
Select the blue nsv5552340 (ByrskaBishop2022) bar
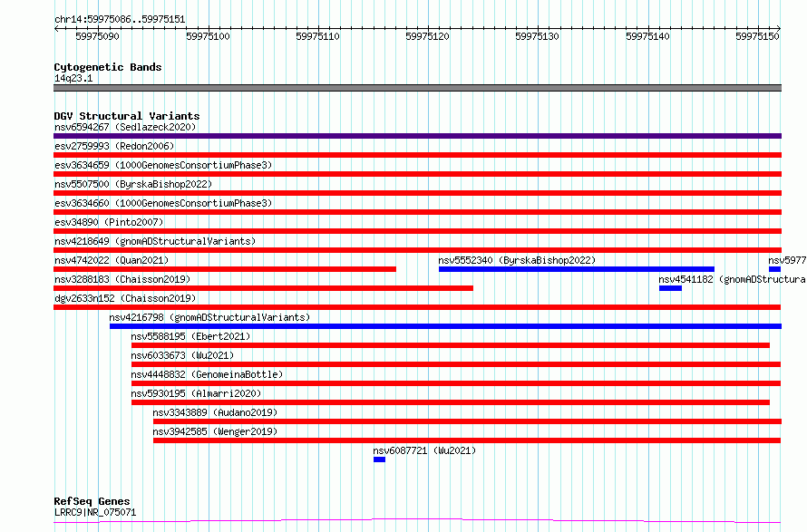[577, 269]
